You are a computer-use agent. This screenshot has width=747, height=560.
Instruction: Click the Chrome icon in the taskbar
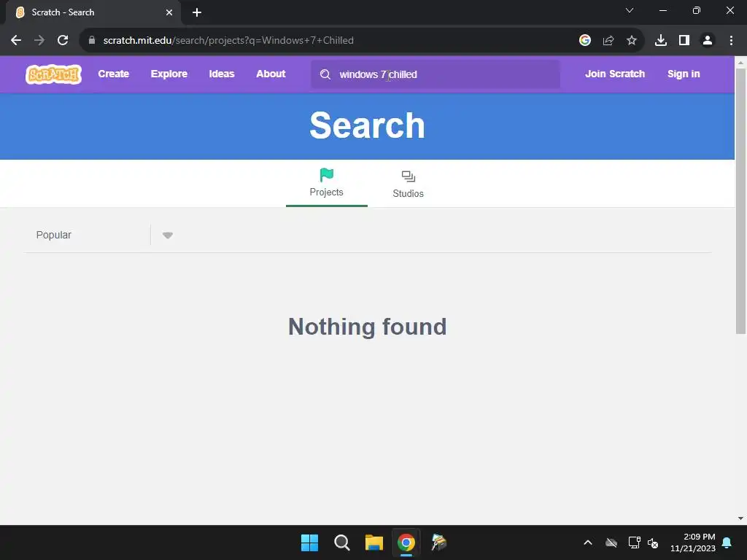(x=406, y=542)
